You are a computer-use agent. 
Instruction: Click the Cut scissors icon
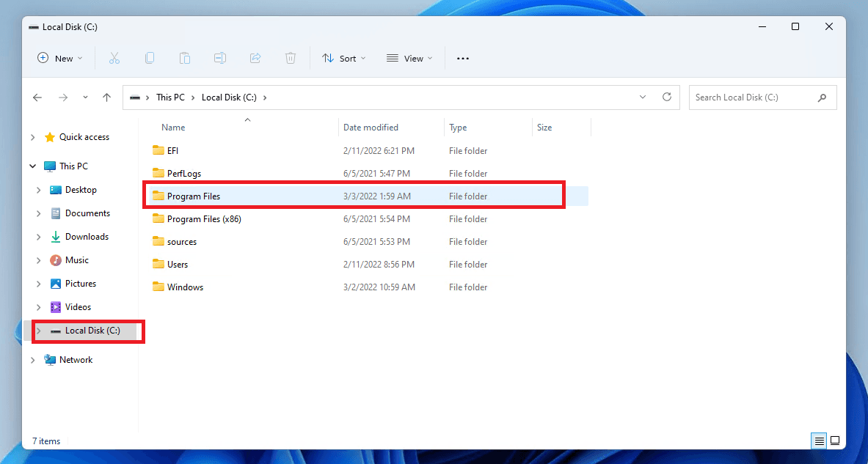(114, 58)
